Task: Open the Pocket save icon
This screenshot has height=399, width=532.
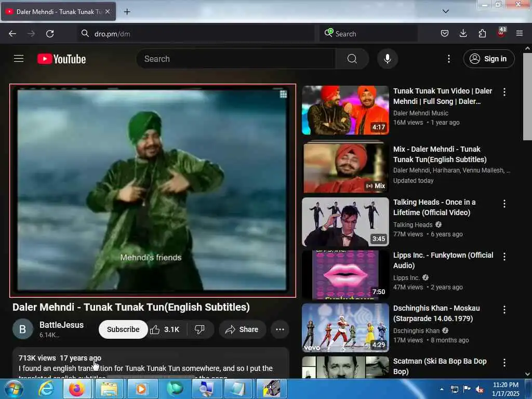Action: [445, 33]
